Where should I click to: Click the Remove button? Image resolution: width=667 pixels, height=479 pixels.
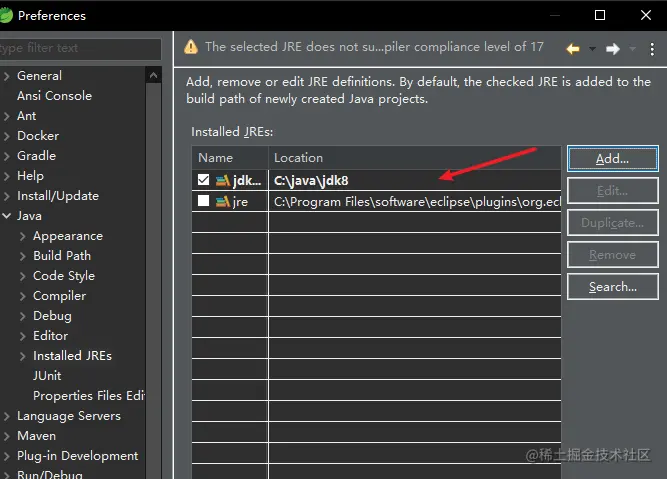(x=613, y=255)
